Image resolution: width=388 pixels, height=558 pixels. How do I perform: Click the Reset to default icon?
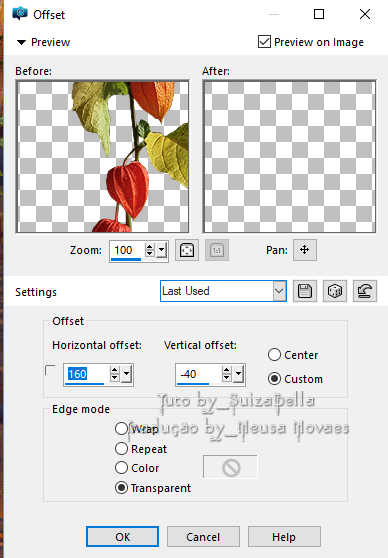click(365, 291)
